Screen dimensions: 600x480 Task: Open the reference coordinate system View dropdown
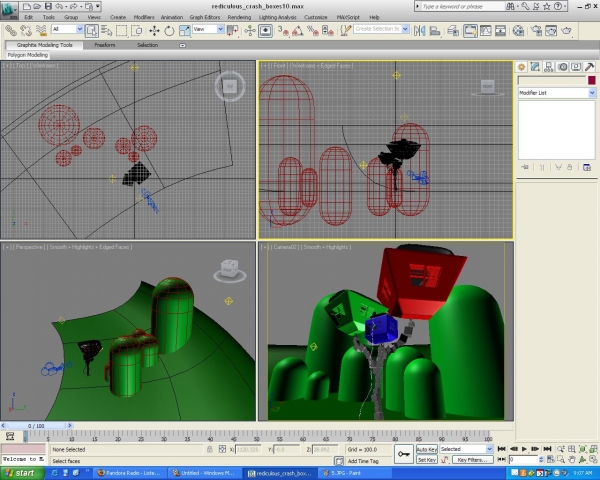point(208,29)
